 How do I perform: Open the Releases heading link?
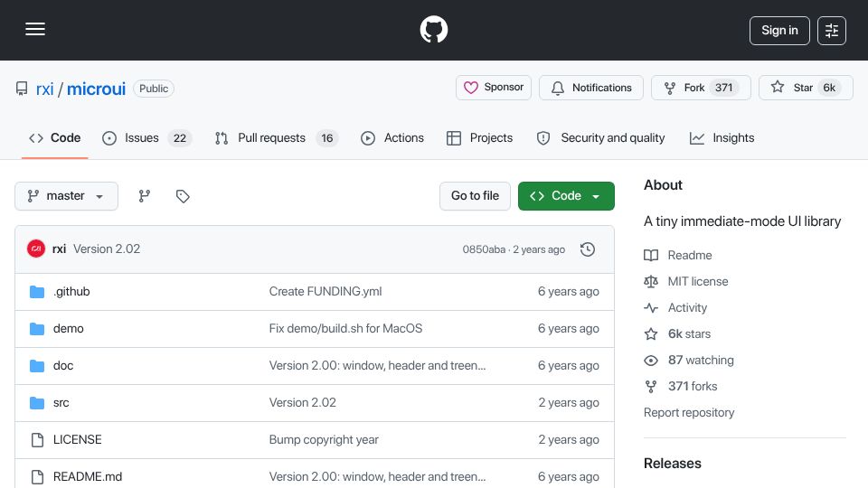[673, 464]
